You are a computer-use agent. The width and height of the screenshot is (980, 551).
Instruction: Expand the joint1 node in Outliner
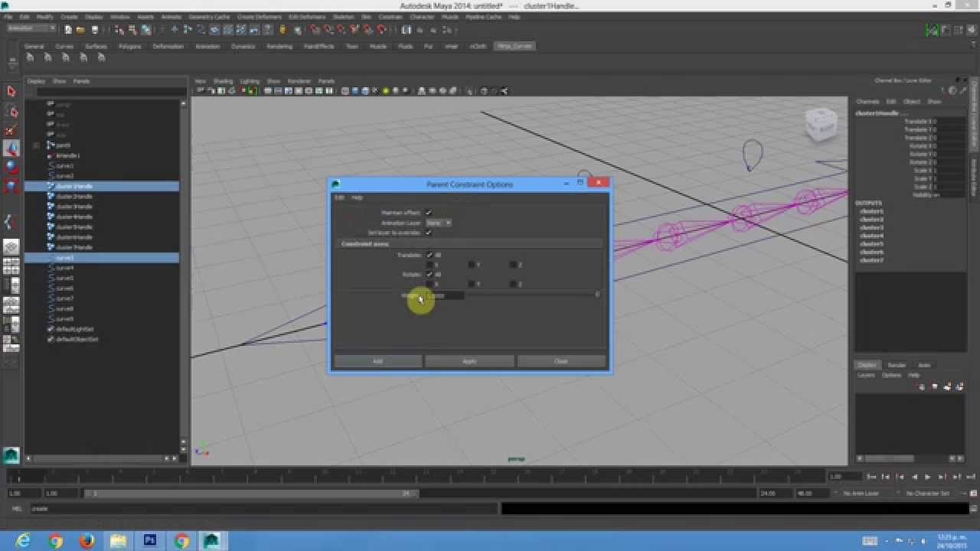coord(36,145)
